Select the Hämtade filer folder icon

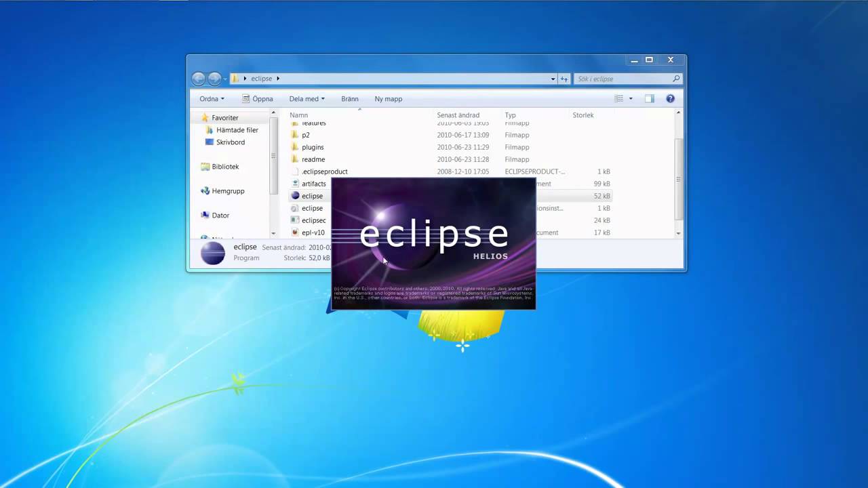click(x=210, y=130)
